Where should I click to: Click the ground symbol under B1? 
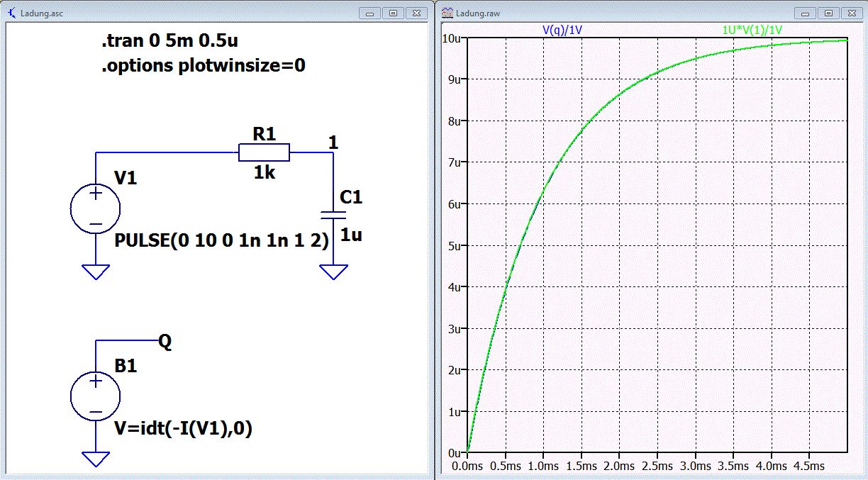pos(96,459)
